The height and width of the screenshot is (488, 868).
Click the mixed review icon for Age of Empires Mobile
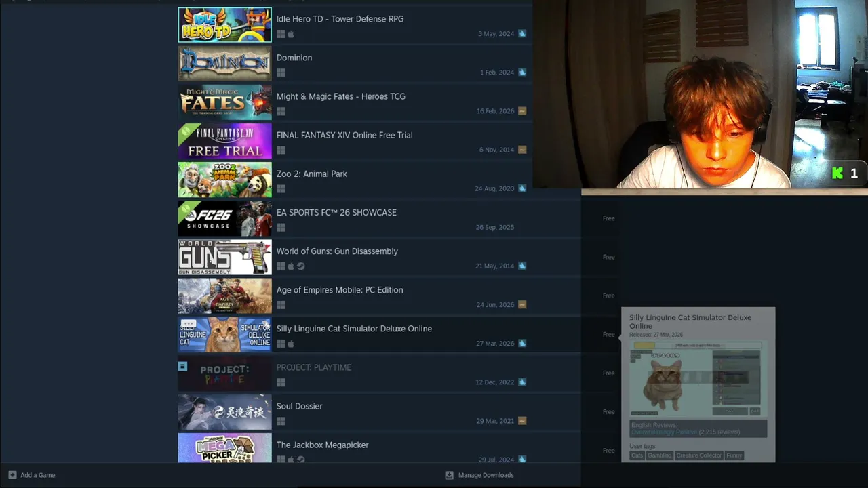tap(522, 304)
